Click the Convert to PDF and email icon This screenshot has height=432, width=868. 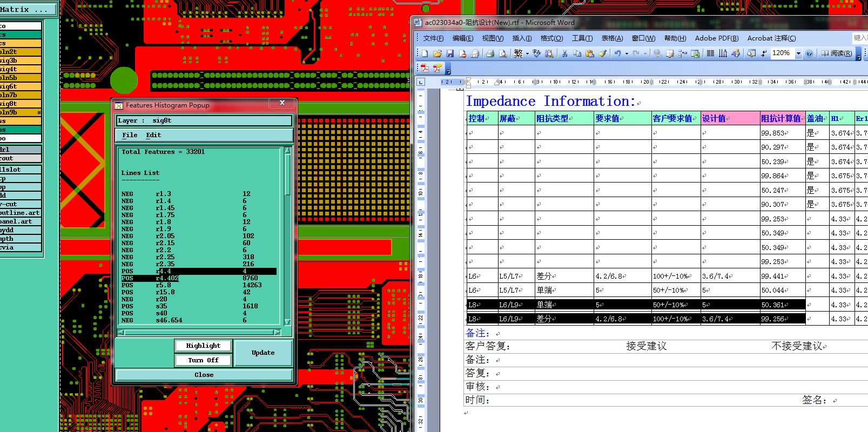coord(437,68)
